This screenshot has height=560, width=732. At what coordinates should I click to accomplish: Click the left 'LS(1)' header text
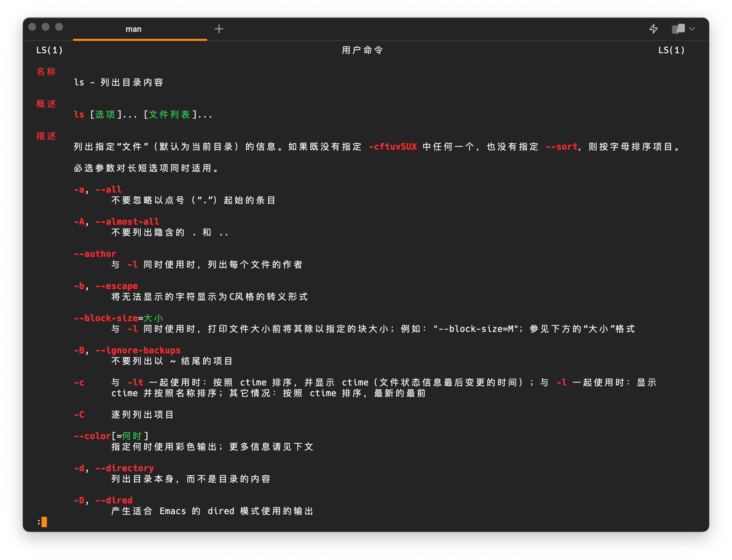(50, 50)
